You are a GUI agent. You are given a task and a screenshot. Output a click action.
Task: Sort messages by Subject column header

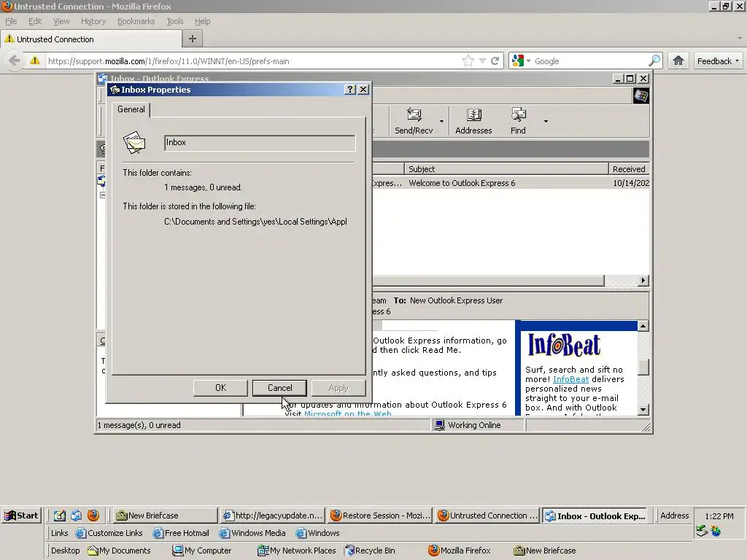506,169
